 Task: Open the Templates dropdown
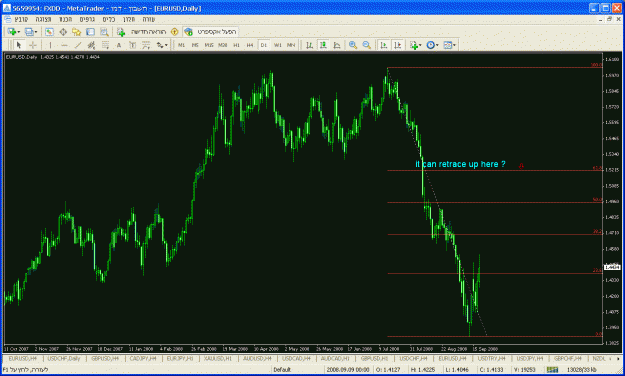coord(450,45)
